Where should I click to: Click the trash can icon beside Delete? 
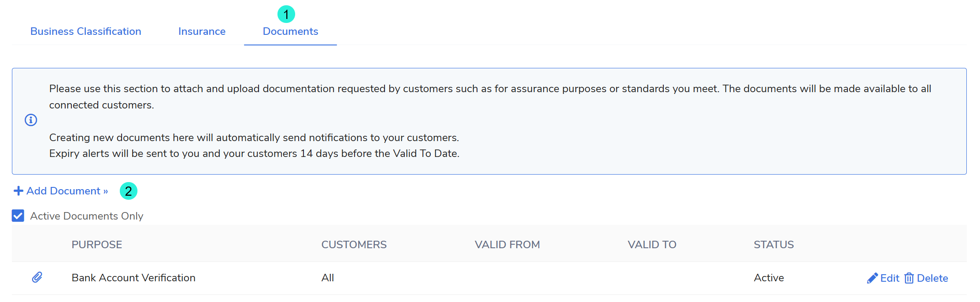[909, 278]
